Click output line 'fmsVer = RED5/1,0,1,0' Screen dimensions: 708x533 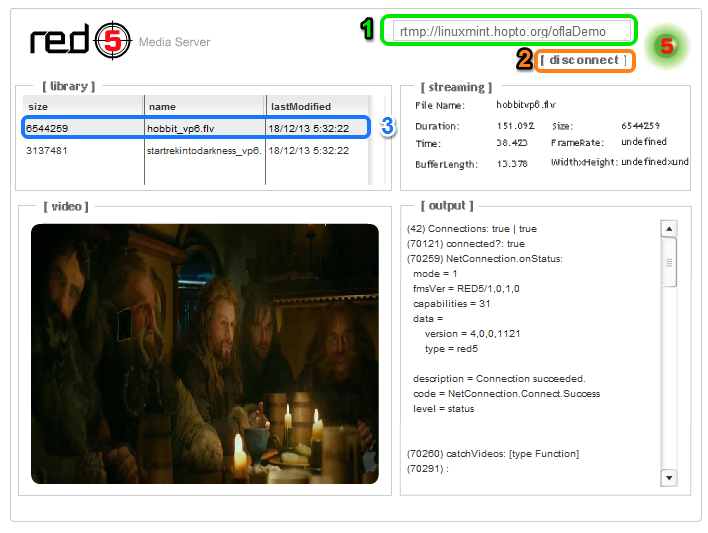(466, 289)
